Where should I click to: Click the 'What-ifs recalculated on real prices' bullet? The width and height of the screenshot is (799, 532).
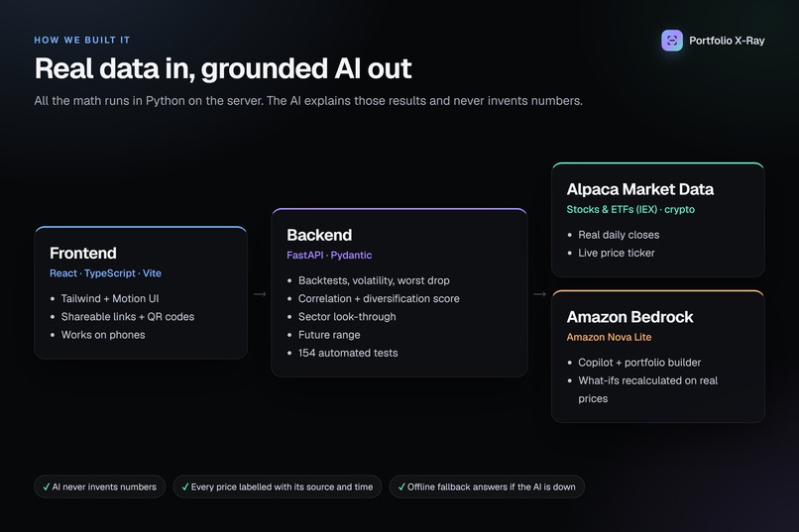tap(647, 389)
